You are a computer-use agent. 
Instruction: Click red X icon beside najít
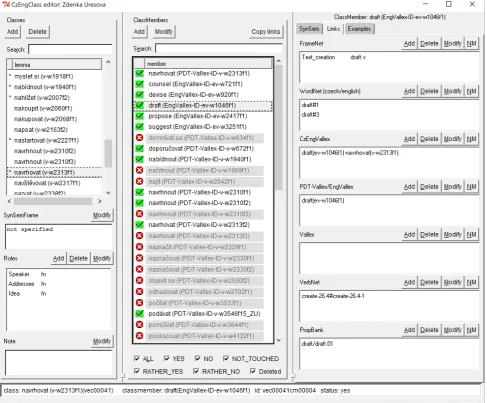tap(139, 181)
